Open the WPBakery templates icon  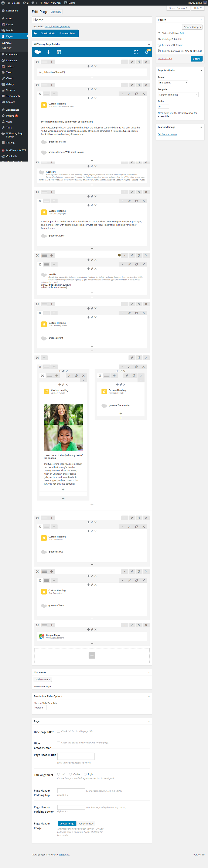pos(59,52)
